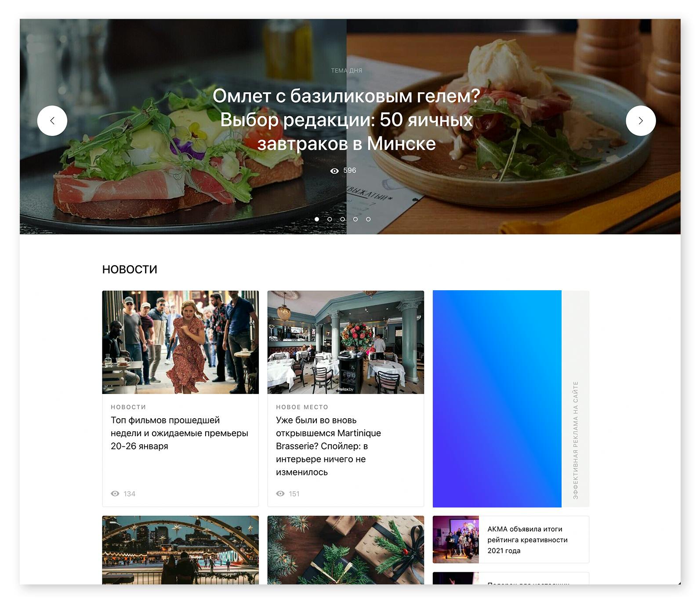Viewport: 700px width, 606px height.
Task: Click eye views icon under hero headline
Action: click(x=334, y=171)
